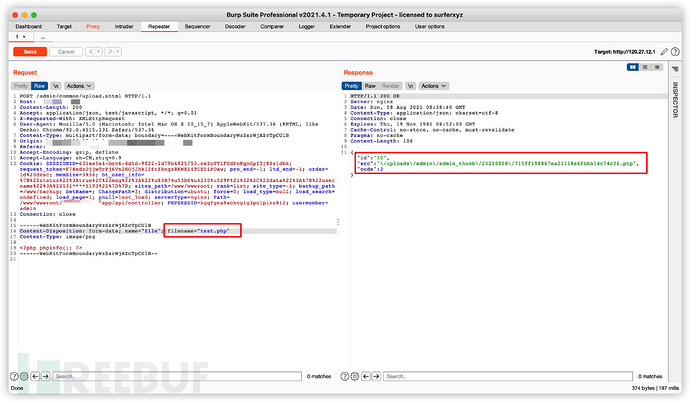
Task: Click the request search field
Action: 177,376
